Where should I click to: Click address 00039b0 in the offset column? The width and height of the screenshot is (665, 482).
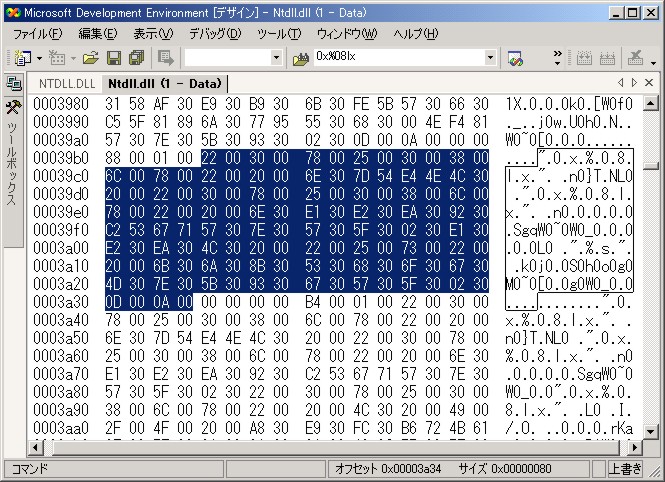(x=61, y=158)
